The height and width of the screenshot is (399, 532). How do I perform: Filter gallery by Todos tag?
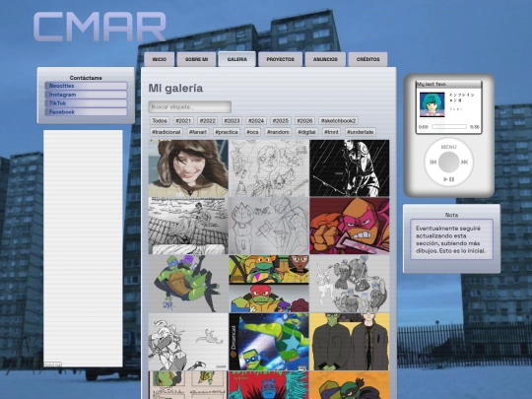point(160,121)
